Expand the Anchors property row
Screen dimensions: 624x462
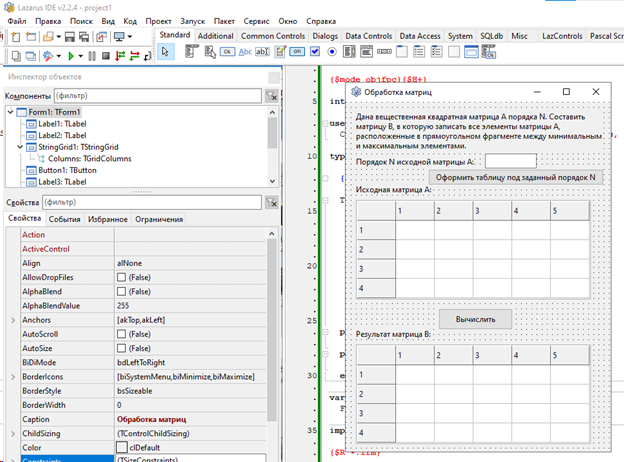tap(12, 319)
